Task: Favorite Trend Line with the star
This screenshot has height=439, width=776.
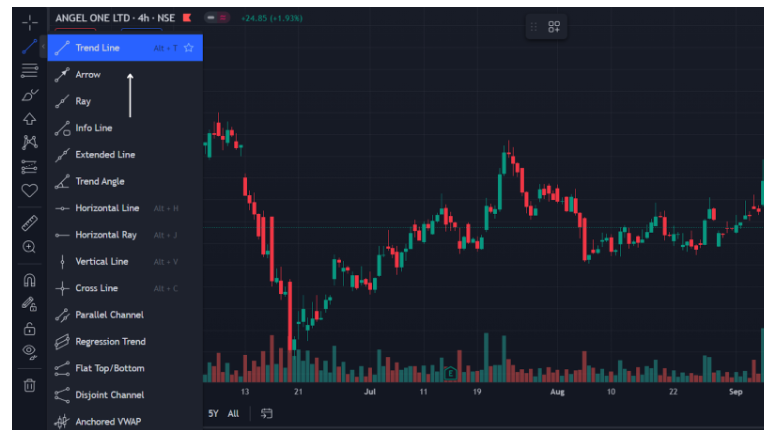Action: pos(188,48)
